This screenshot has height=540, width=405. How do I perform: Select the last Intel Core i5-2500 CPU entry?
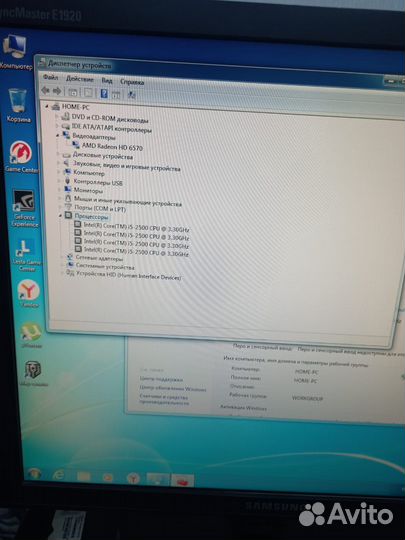(136, 251)
